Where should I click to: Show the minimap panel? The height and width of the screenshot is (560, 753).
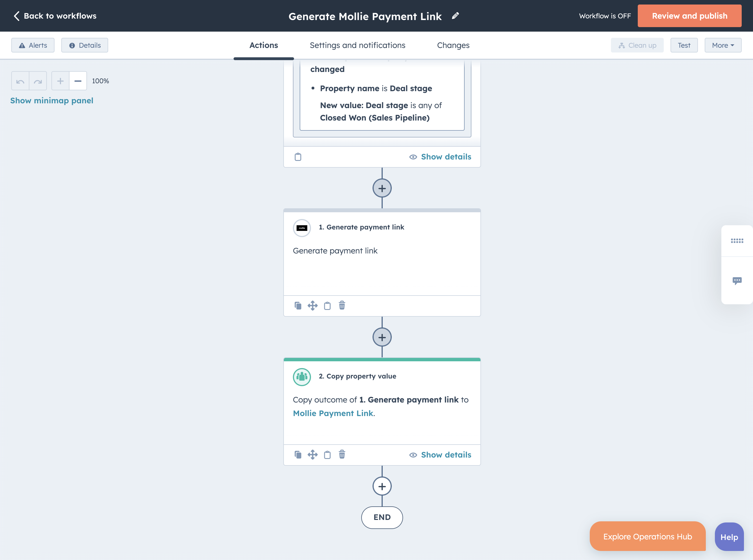pyautogui.click(x=52, y=101)
